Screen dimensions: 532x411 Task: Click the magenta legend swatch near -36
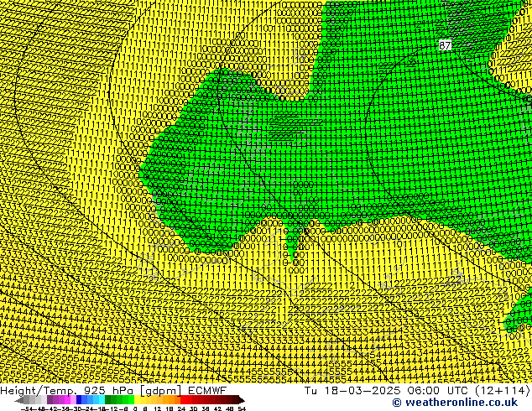(x=67, y=400)
